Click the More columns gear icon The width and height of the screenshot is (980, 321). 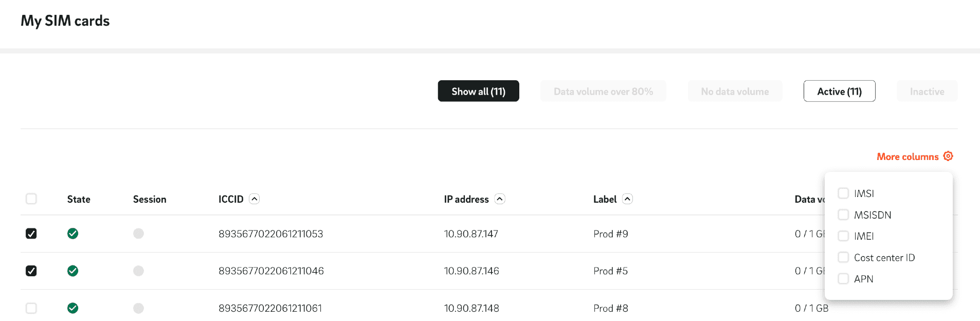pos(948,156)
